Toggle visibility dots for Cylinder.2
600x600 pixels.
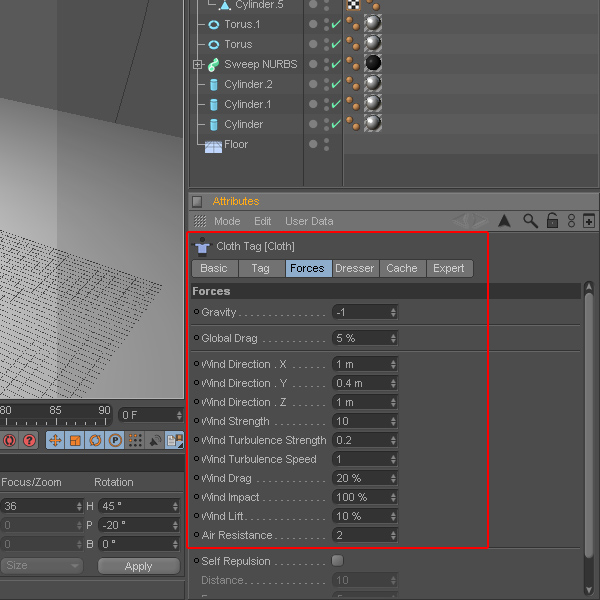click(x=326, y=84)
